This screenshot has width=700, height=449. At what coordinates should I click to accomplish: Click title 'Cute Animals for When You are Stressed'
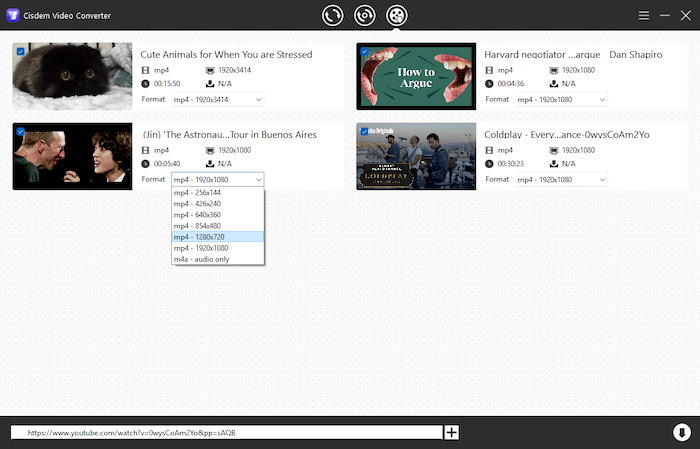pos(226,54)
